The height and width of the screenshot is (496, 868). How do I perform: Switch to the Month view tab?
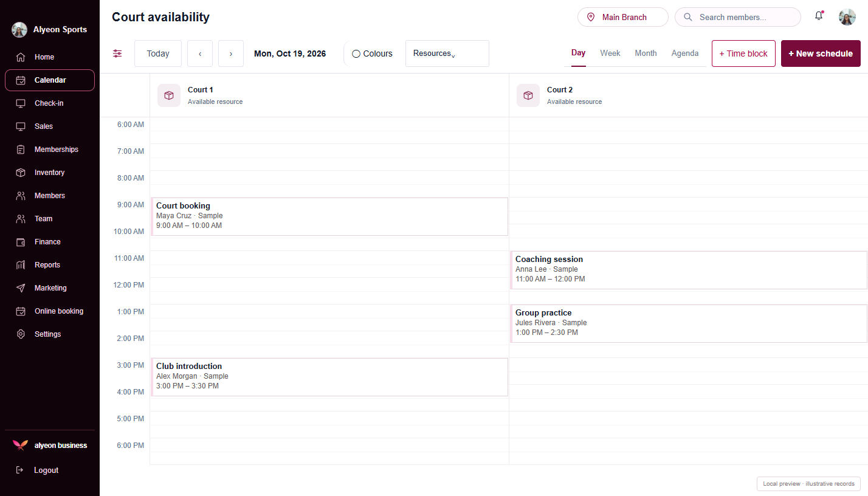(646, 53)
